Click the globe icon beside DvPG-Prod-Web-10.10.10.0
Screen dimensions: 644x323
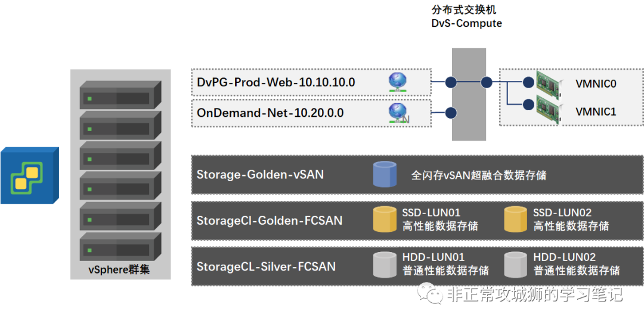pyautogui.click(x=397, y=82)
